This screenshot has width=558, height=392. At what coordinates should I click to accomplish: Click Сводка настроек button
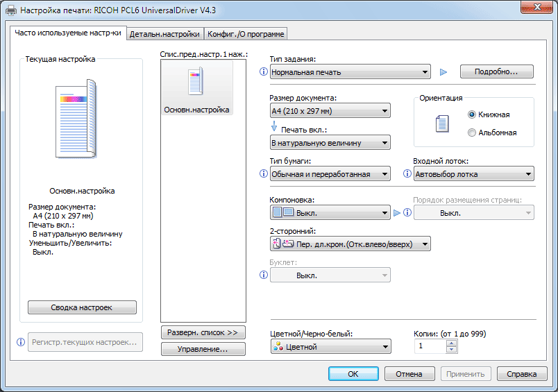click(82, 307)
